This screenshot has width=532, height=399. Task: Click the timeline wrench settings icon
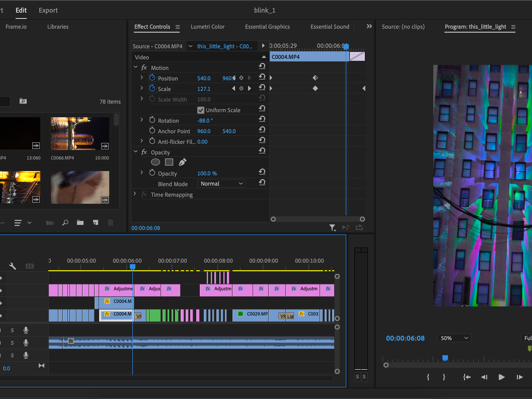(x=12, y=266)
